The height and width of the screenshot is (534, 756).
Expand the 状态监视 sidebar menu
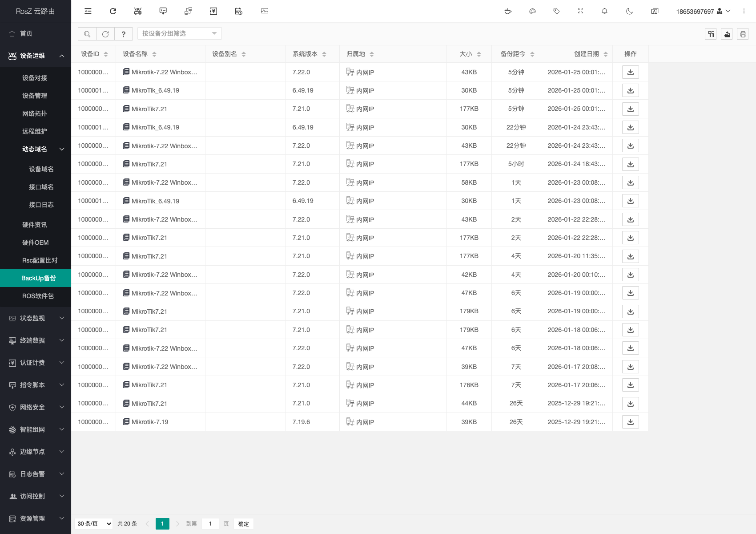36,318
